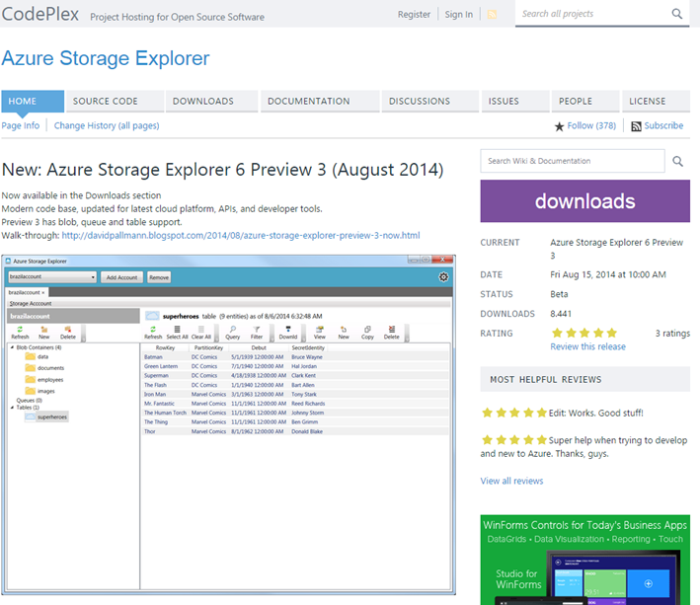Select the superheroes table node
This screenshot has width=700, height=605.
tap(46, 416)
